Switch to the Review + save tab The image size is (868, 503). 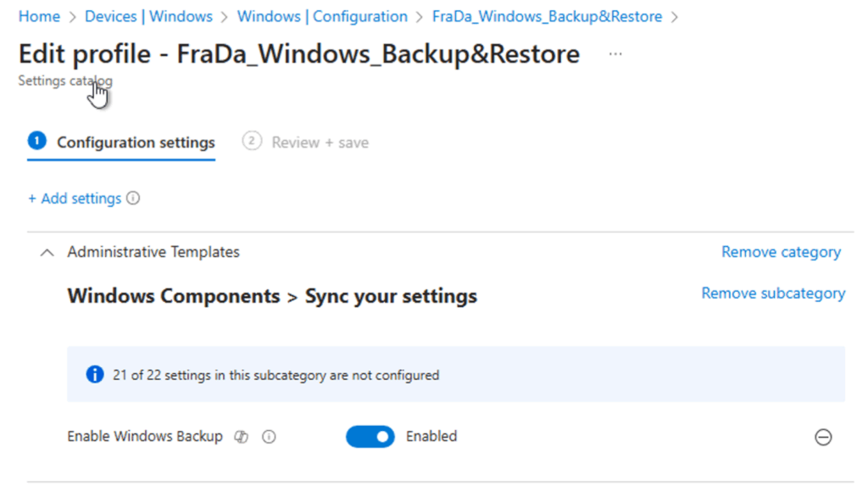320,143
